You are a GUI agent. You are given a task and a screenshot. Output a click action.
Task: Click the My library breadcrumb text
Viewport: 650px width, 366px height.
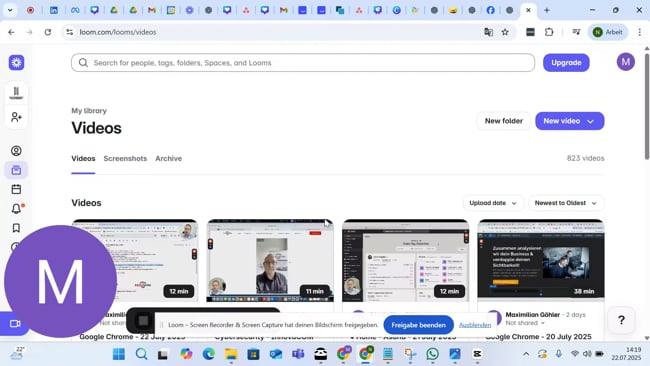click(x=89, y=111)
